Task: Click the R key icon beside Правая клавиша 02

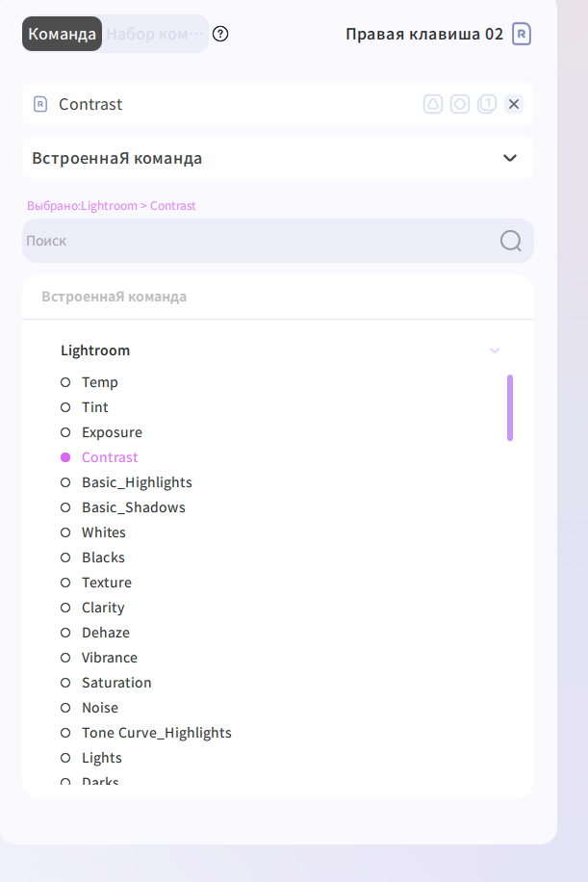Action: pos(521,34)
